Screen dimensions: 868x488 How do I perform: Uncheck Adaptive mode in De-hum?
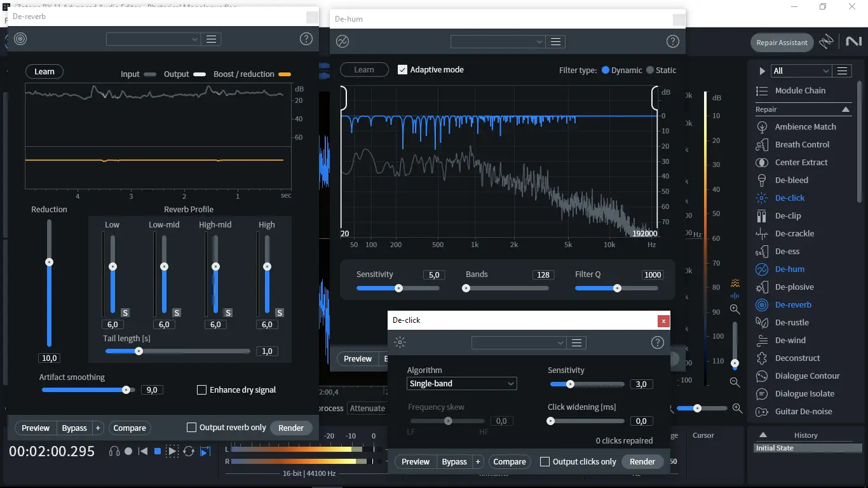[402, 69]
